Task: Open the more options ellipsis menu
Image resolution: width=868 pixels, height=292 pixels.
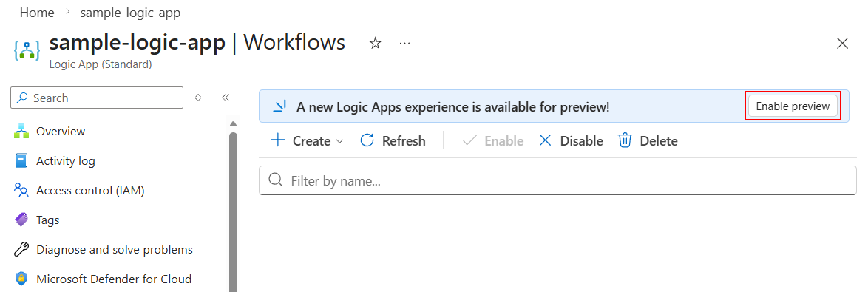Action: click(x=404, y=43)
